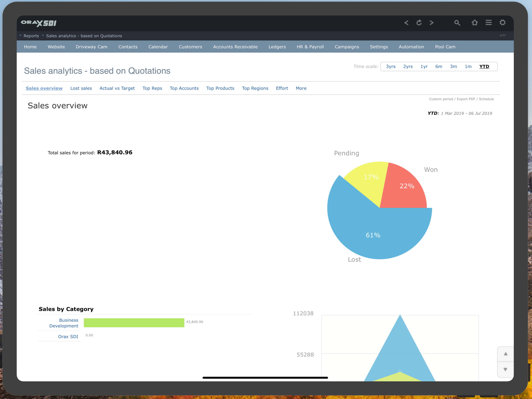
Task: Open the Top Products tab
Action: pyautogui.click(x=220, y=88)
